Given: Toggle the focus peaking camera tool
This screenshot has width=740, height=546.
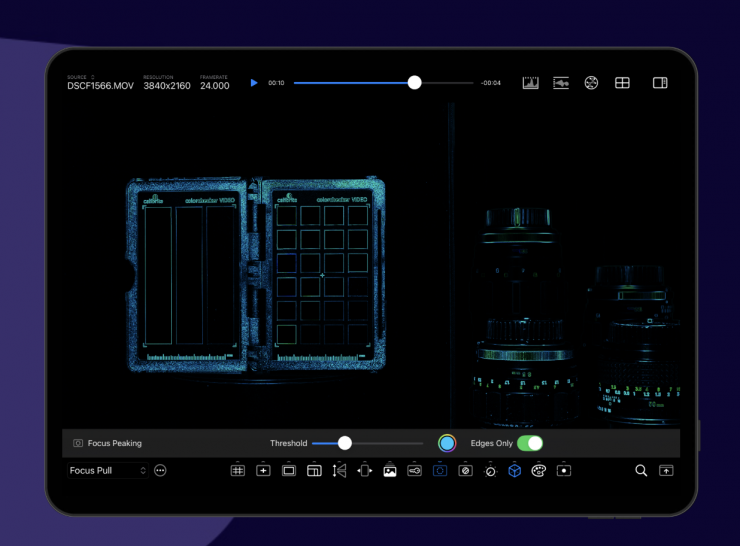Looking at the screenshot, I should click(x=440, y=470).
